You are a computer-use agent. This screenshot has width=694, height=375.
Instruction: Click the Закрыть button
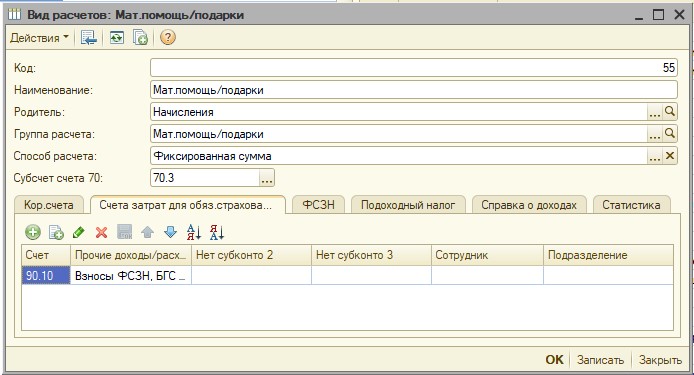(x=660, y=360)
